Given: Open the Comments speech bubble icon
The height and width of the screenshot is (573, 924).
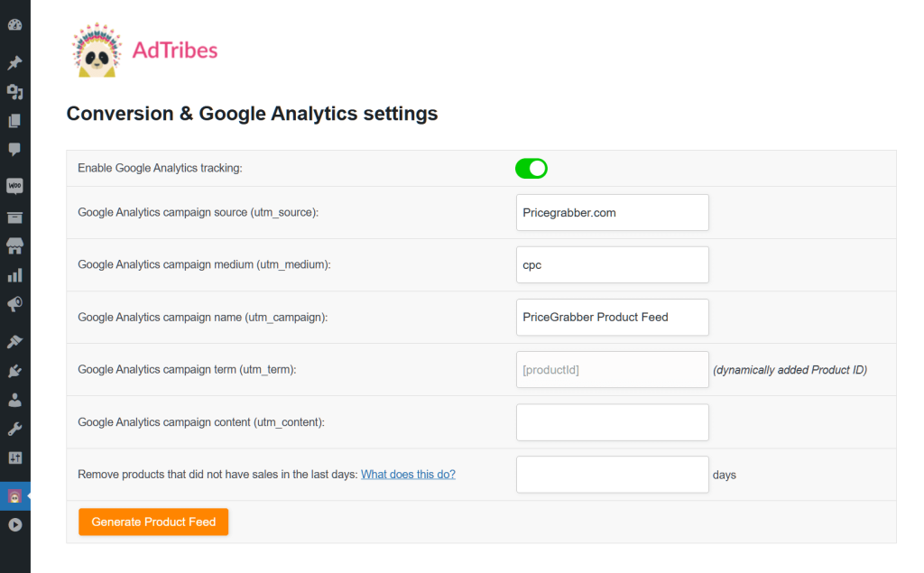Looking at the screenshot, I should point(14,150).
